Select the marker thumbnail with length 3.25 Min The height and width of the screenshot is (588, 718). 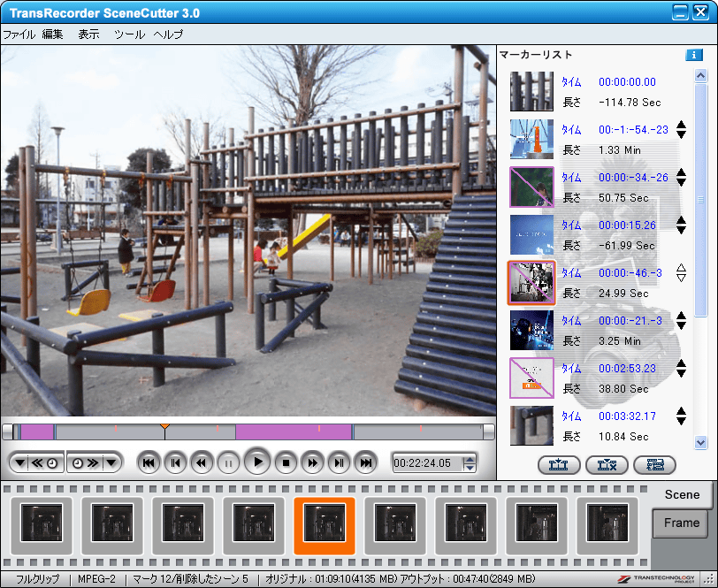click(531, 330)
